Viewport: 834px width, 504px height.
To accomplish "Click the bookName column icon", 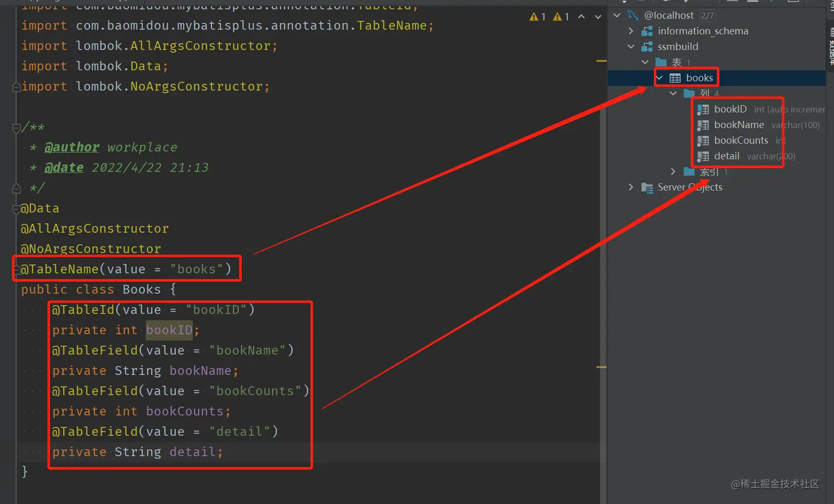I will click(x=703, y=125).
